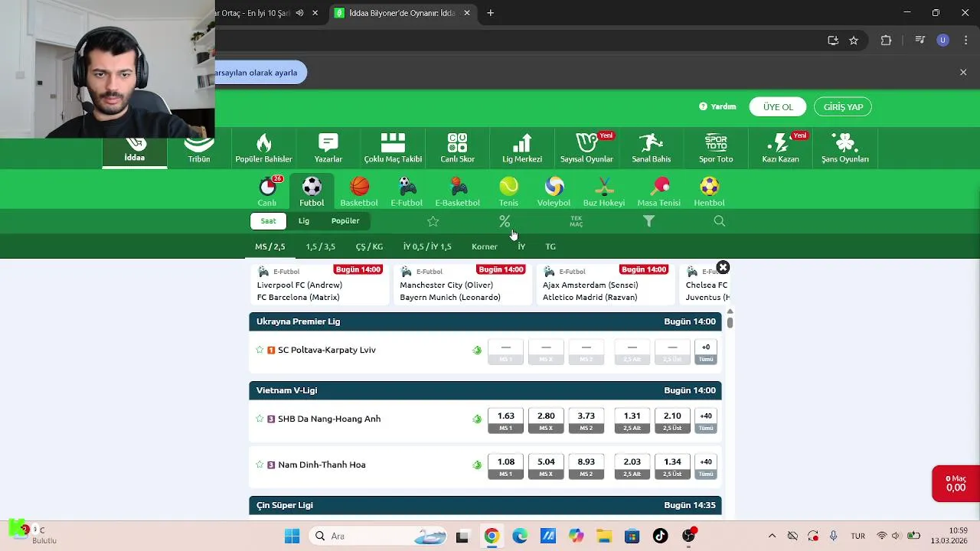The image size is (980, 551).
Task: Expand +40 all markets for SHB Da Nang
Action: (x=706, y=420)
